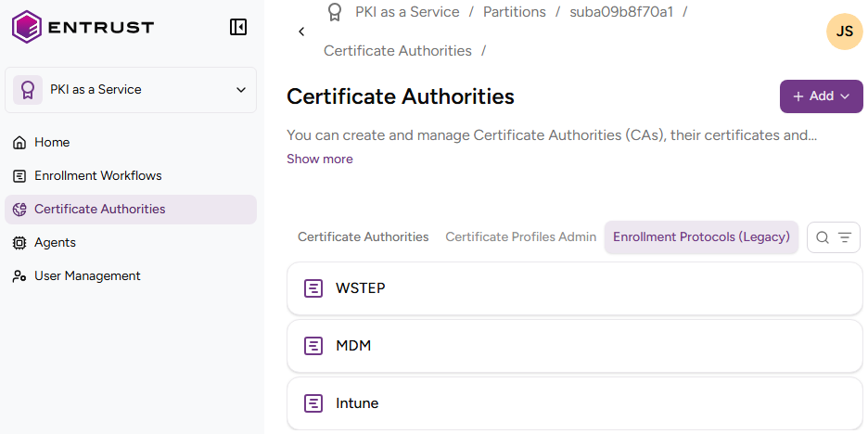Select Enrollment Protocols (Legacy) tab

[701, 237]
